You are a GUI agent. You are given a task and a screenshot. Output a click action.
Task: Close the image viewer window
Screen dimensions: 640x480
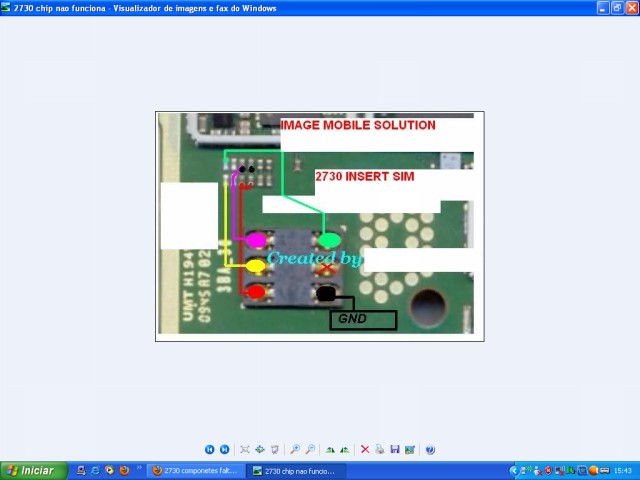click(x=632, y=8)
